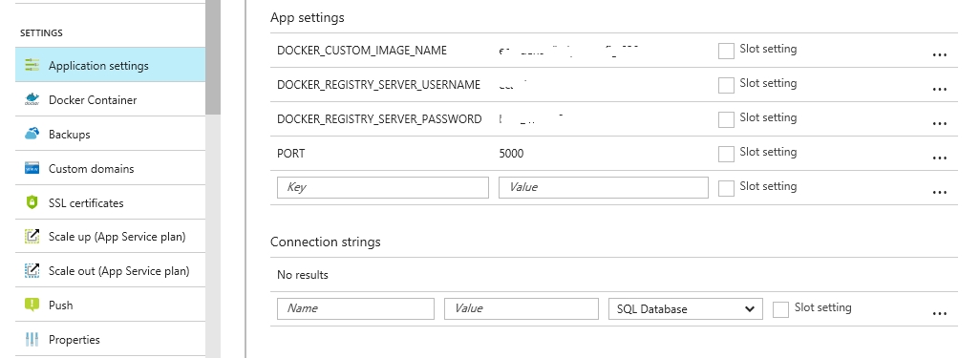
Task: Click the DOCKER_CUSTOM_IMAGE_NAME key
Action: pyautogui.click(x=362, y=51)
